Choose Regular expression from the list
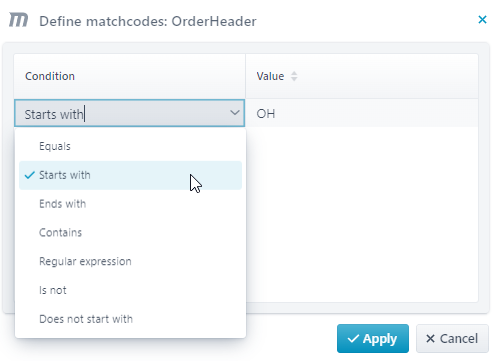497x361 pixels. pyautogui.click(x=130, y=261)
